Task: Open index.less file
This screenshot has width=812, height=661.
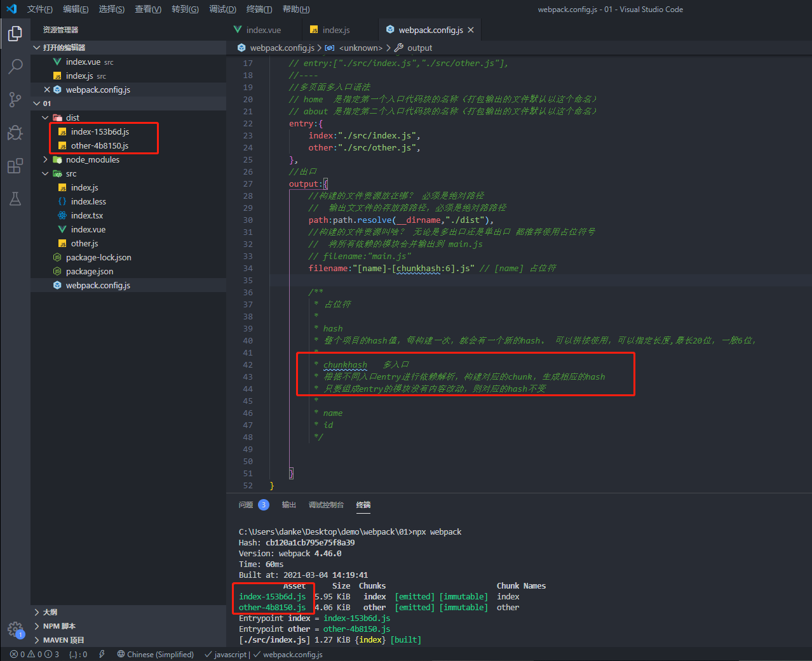Action: 128,201
